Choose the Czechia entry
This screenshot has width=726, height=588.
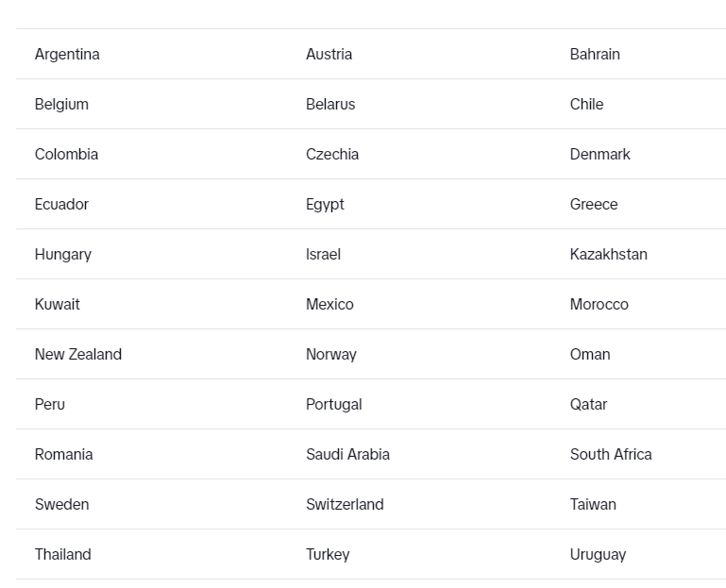click(332, 154)
